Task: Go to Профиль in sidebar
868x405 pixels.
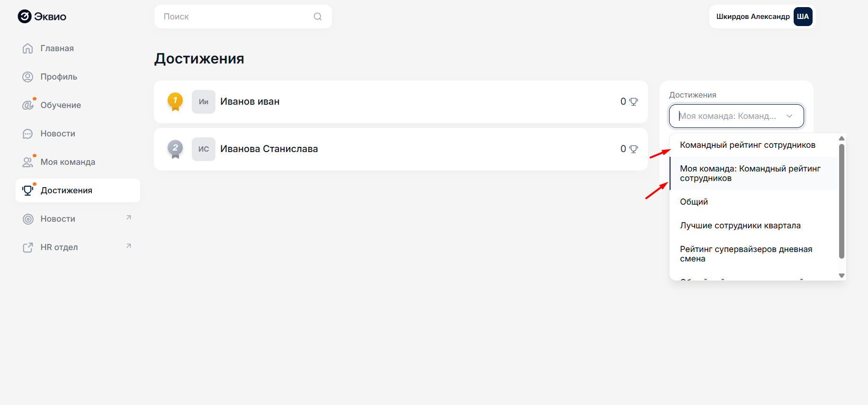Action: pos(59,77)
